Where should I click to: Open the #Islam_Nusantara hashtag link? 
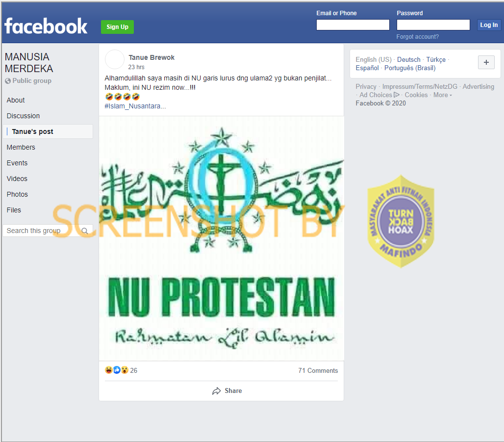135,106
